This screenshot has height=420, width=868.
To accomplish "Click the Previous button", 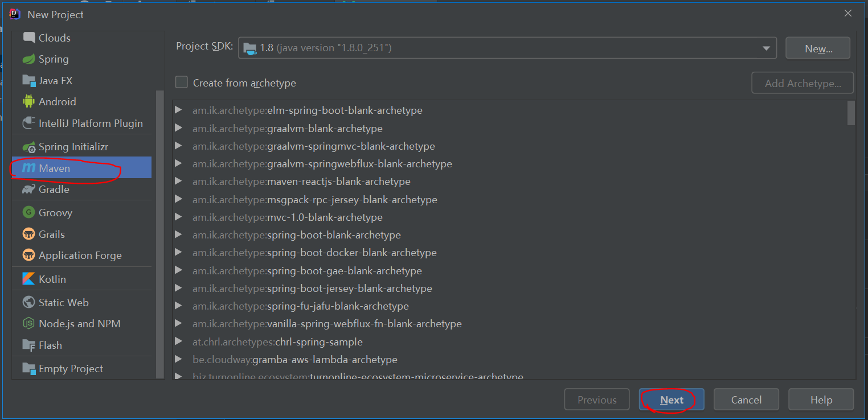I will (597, 400).
